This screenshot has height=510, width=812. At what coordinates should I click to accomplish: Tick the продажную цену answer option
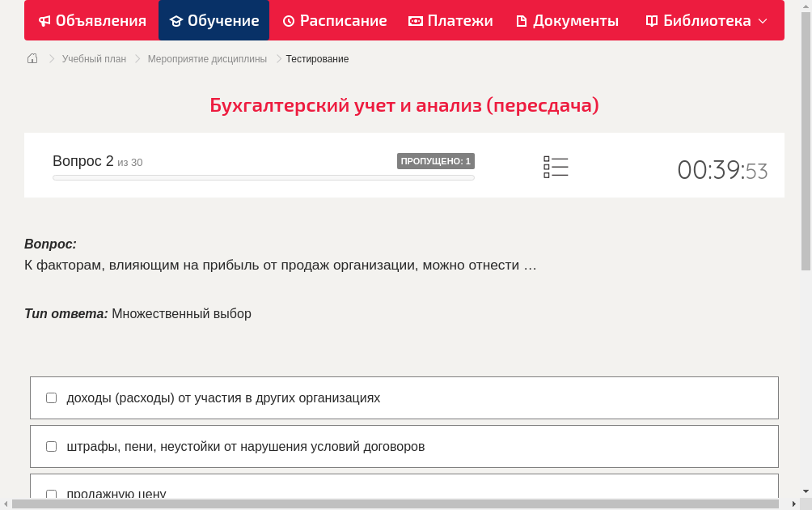[x=51, y=495]
